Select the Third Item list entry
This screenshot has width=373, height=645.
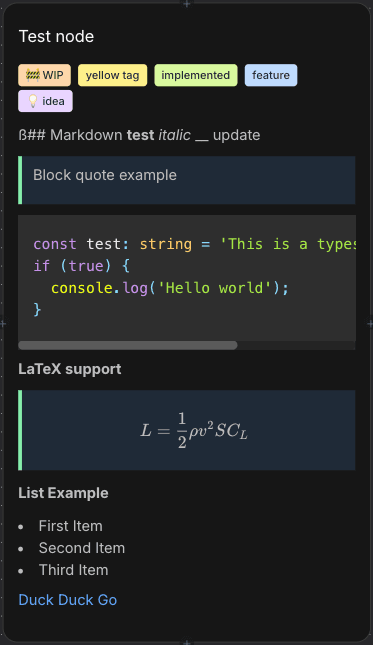pyautogui.click(x=73, y=570)
